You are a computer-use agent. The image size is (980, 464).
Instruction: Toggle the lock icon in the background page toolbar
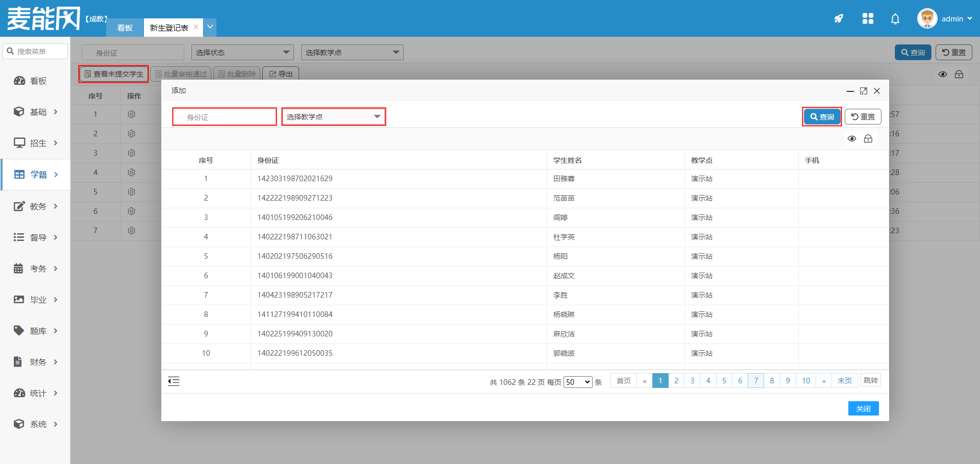pos(959,75)
